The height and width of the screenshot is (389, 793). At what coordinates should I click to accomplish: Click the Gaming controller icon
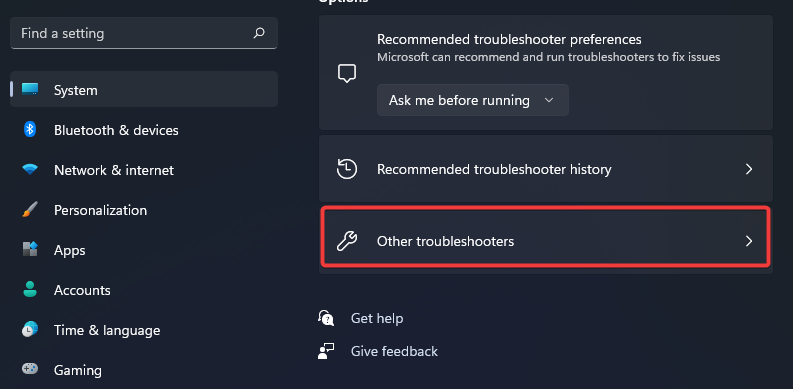click(30, 369)
